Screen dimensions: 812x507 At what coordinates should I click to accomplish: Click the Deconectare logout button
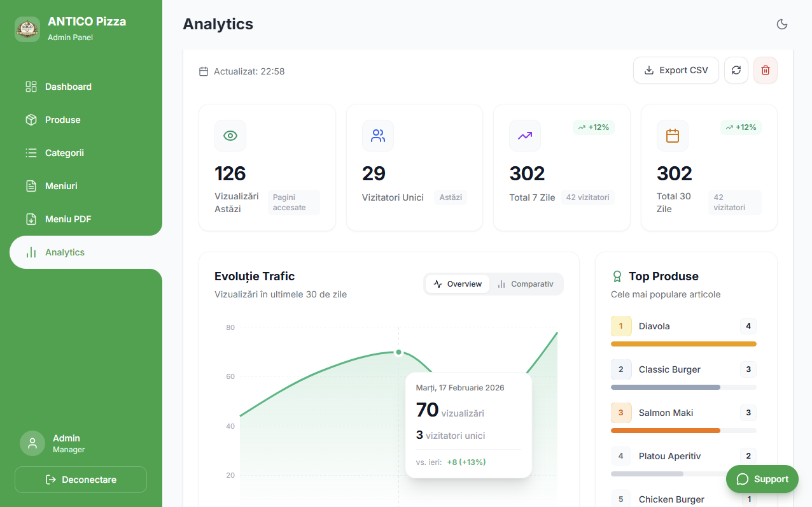click(x=81, y=480)
